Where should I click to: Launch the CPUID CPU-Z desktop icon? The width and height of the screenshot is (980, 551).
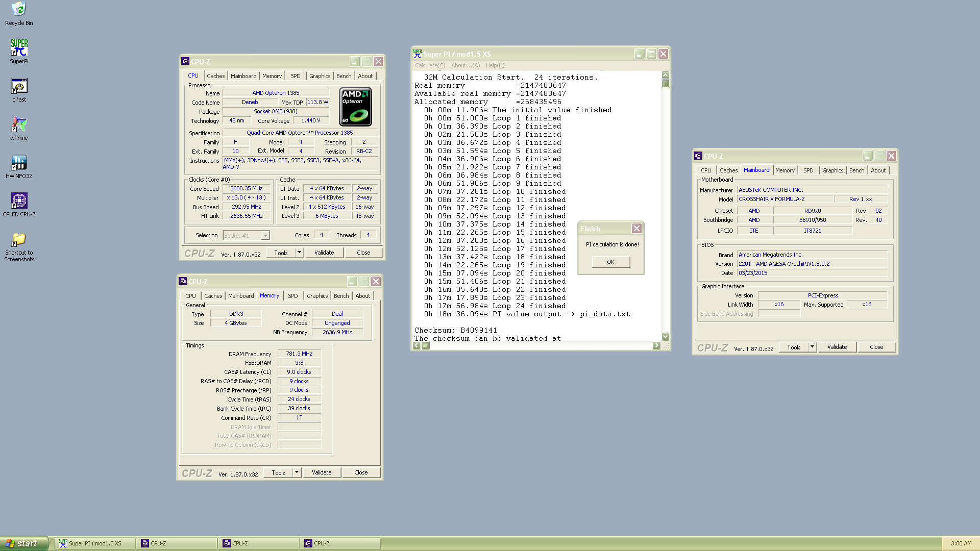19,205
